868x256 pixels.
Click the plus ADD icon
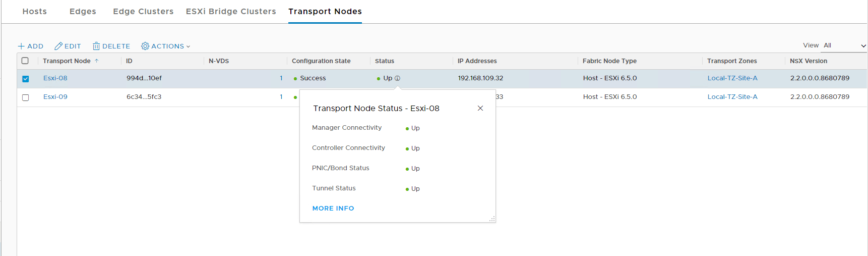[x=21, y=46]
